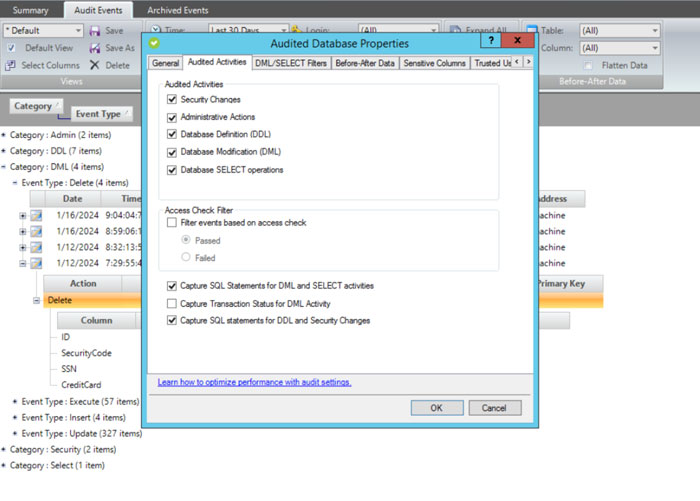This screenshot has height=501, width=700.
Task: Uncheck the Security Changes checkbox
Action: (x=173, y=100)
